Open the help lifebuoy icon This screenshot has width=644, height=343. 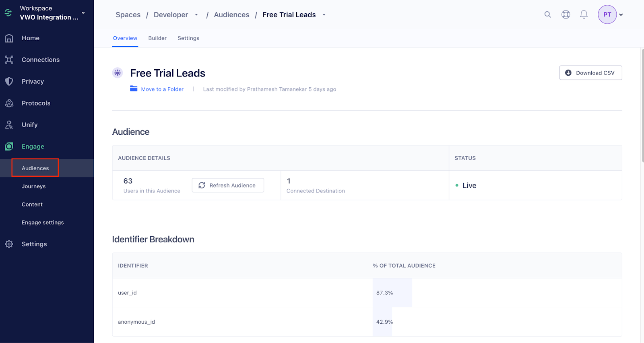pos(566,14)
